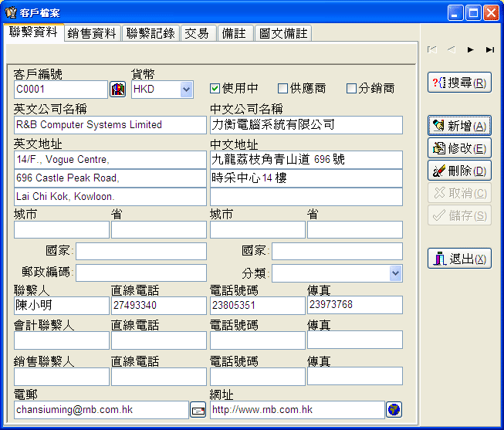This screenshot has height=430, width=504.
Task: Close the 客戶檔案 window
Action: click(x=491, y=13)
